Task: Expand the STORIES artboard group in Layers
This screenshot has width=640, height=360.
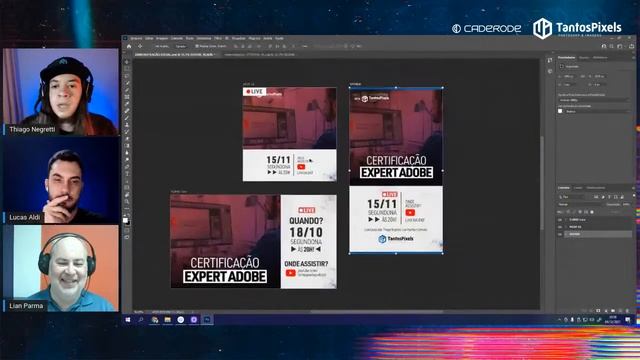Action: coord(566,234)
